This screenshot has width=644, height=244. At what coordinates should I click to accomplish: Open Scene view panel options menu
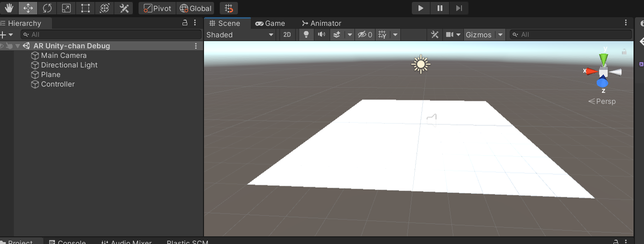pos(626,23)
